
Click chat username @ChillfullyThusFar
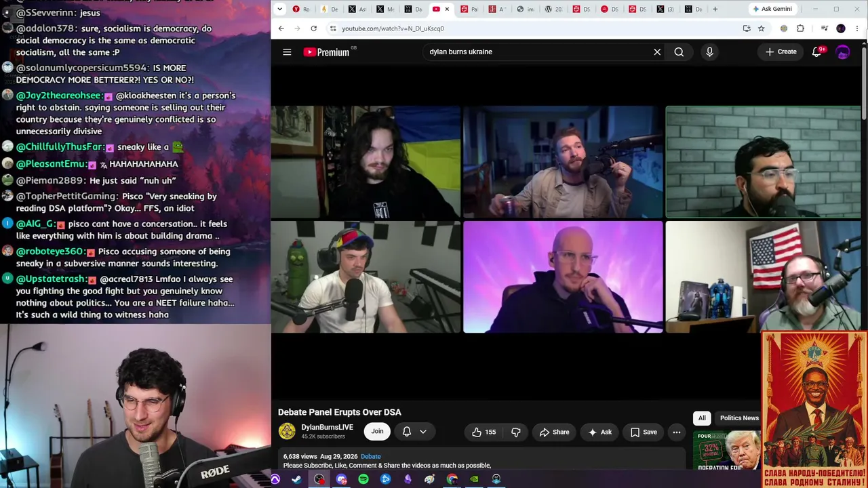click(x=60, y=147)
